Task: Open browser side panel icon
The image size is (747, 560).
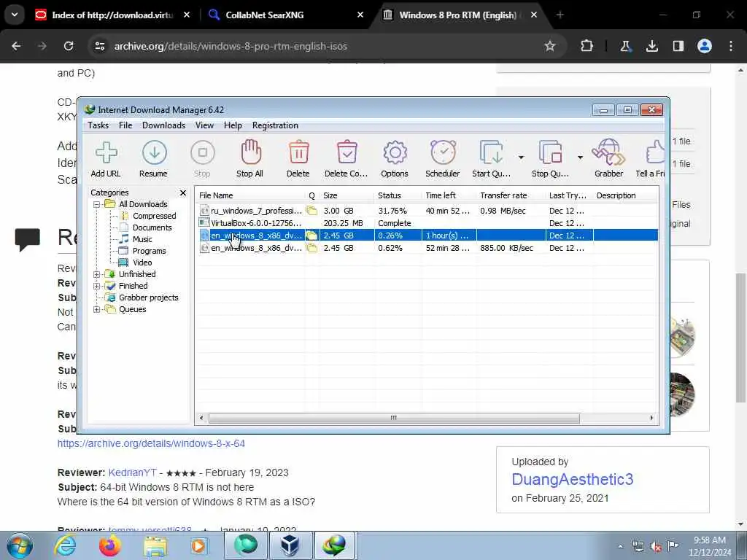Action: (678, 46)
